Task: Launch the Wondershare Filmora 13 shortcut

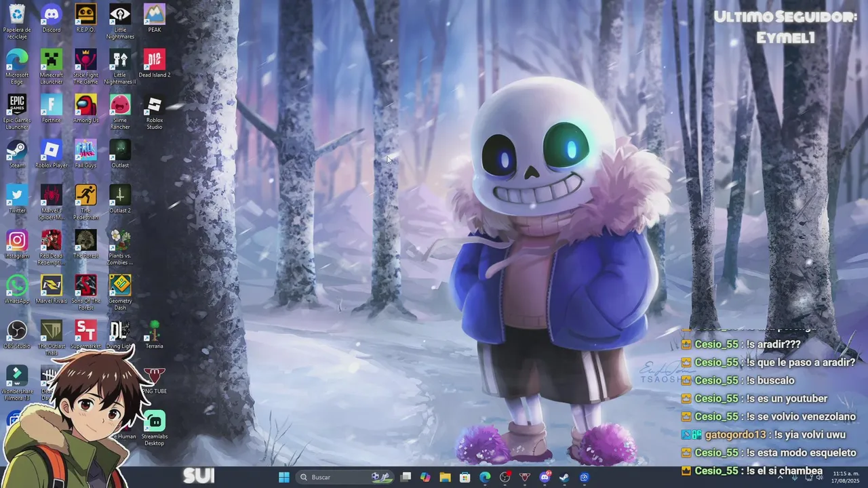Action: [x=17, y=383]
